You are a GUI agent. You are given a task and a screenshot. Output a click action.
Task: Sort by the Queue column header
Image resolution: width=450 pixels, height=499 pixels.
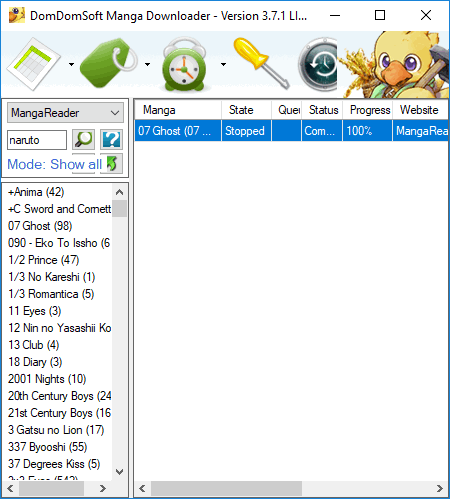(287, 110)
